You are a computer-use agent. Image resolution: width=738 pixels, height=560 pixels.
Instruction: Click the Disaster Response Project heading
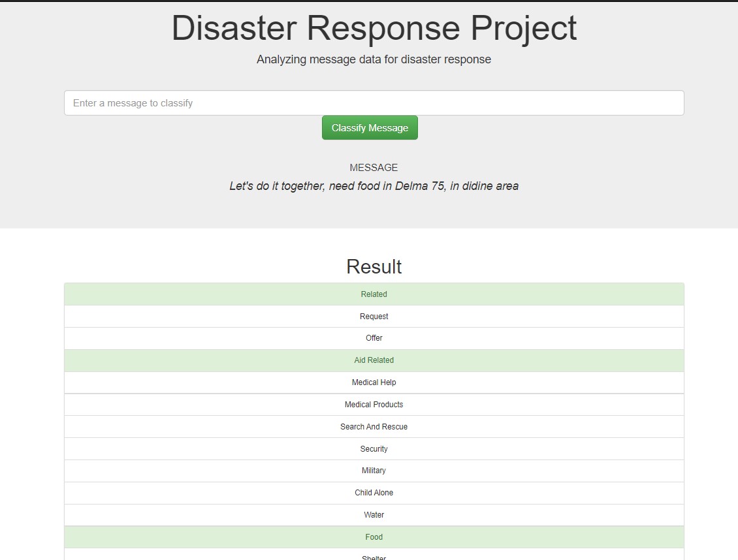pos(374,28)
